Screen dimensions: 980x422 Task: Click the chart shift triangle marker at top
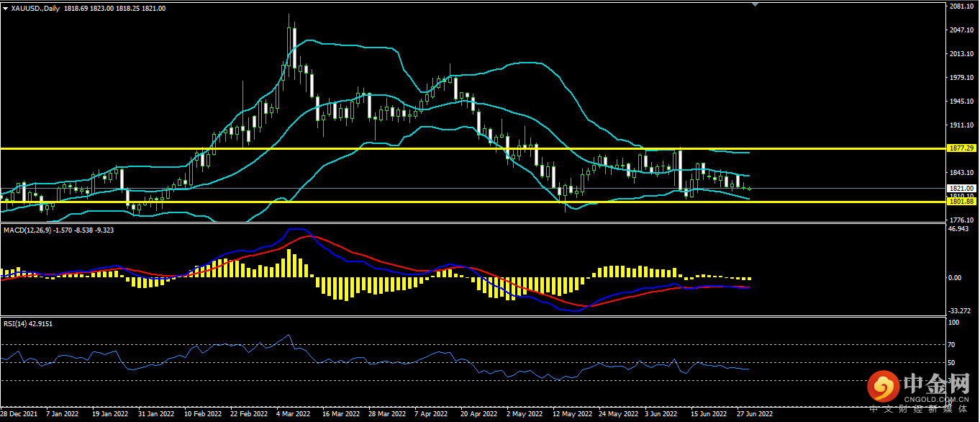pyautogui.click(x=755, y=4)
